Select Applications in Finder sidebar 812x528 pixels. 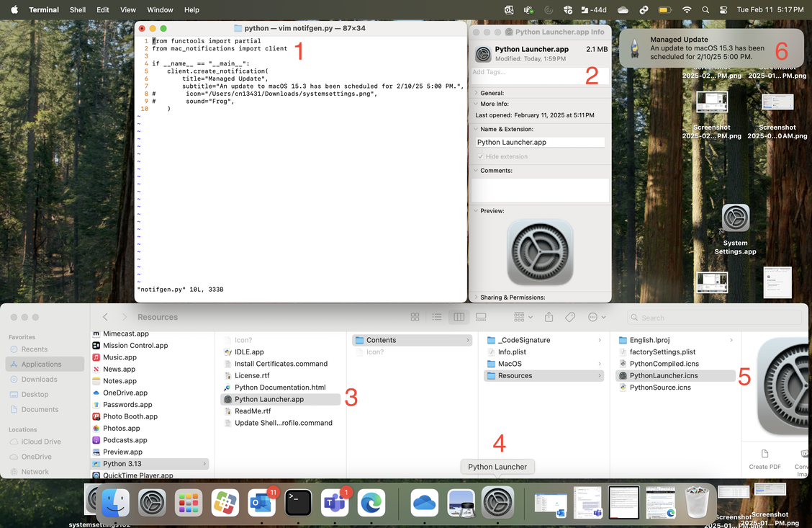click(x=45, y=364)
